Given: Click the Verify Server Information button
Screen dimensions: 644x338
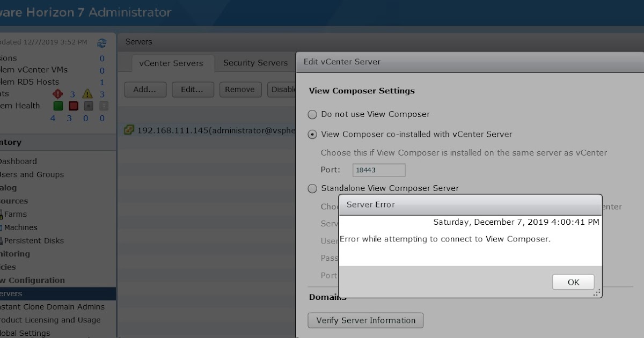Looking at the screenshot, I should tap(365, 320).
